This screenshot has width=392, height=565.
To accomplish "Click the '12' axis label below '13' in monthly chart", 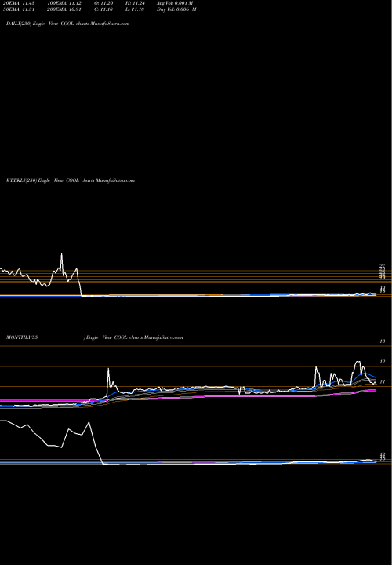I will tap(383, 362).
